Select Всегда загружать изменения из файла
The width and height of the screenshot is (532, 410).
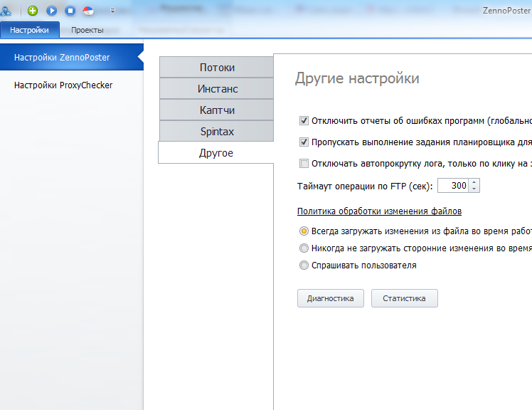pyautogui.click(x=304, y=231)
